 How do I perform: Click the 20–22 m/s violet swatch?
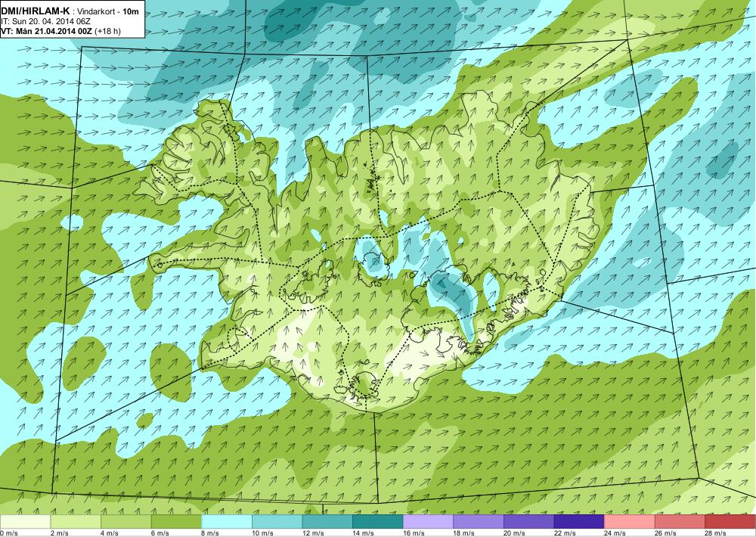[529, 522]
